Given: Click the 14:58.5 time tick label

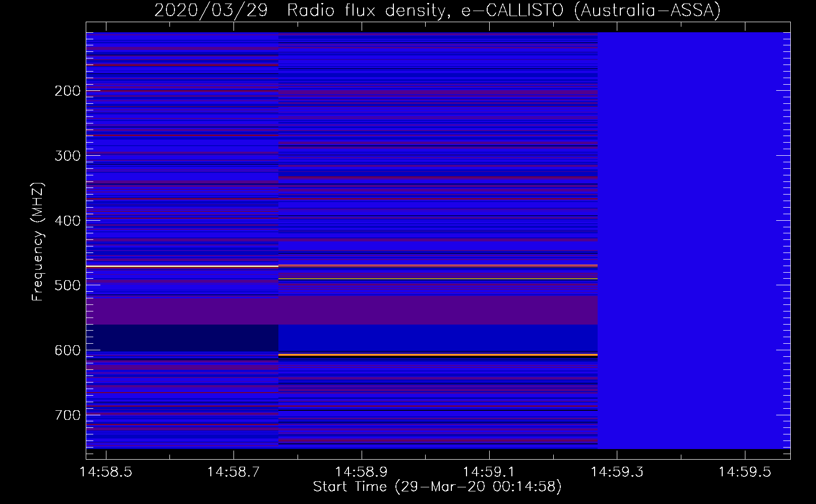Looking at the screenshot, I should (106, 472).
